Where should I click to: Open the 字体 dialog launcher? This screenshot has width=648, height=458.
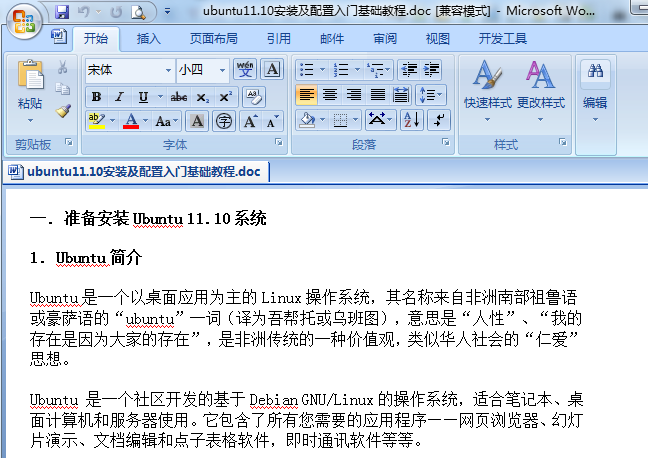(x=279, y=142)
